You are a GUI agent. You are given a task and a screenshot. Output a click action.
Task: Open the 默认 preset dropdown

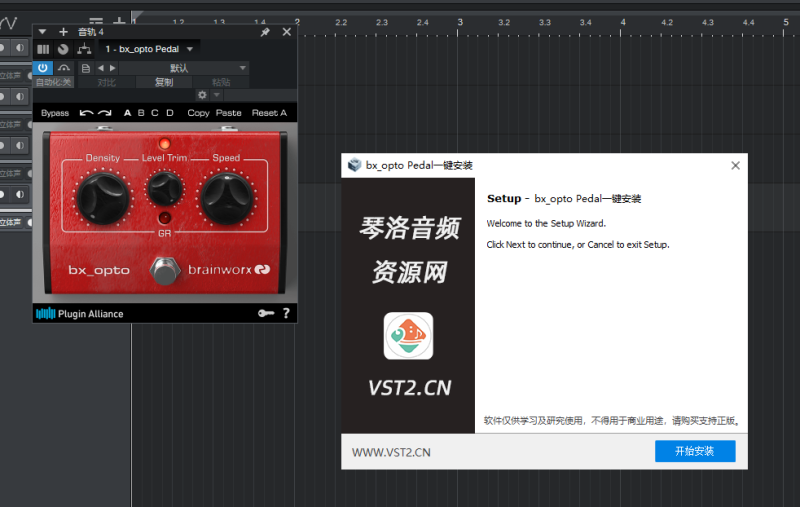click(x=184, y=68)
